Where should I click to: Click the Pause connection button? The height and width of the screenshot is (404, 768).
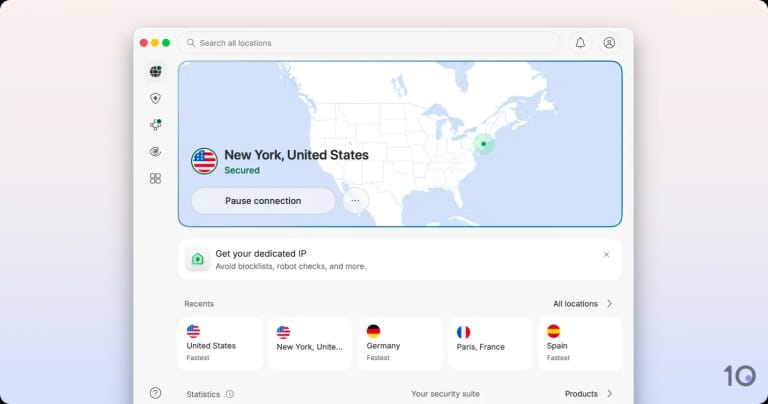click(x=263, y=201)
